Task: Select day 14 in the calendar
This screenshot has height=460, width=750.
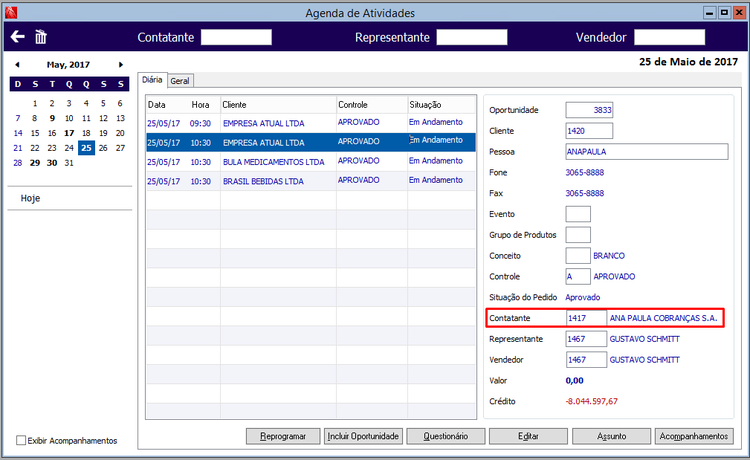Action: pos(18,133)
